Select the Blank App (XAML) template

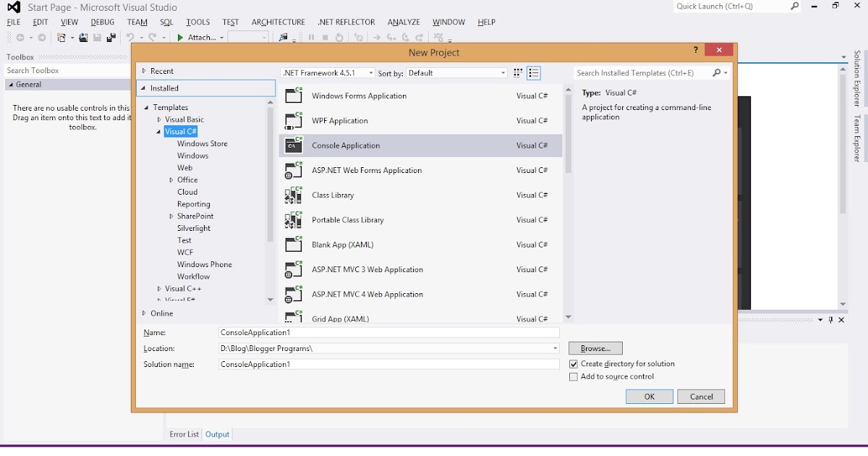pyautogui.click(x=420, y=244)
